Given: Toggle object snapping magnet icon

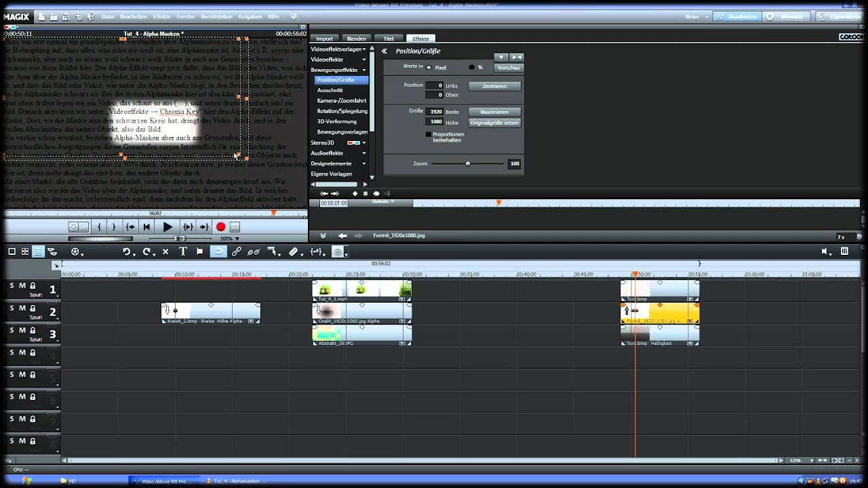Looking at the screenshot, I should [x=218, y=251].
